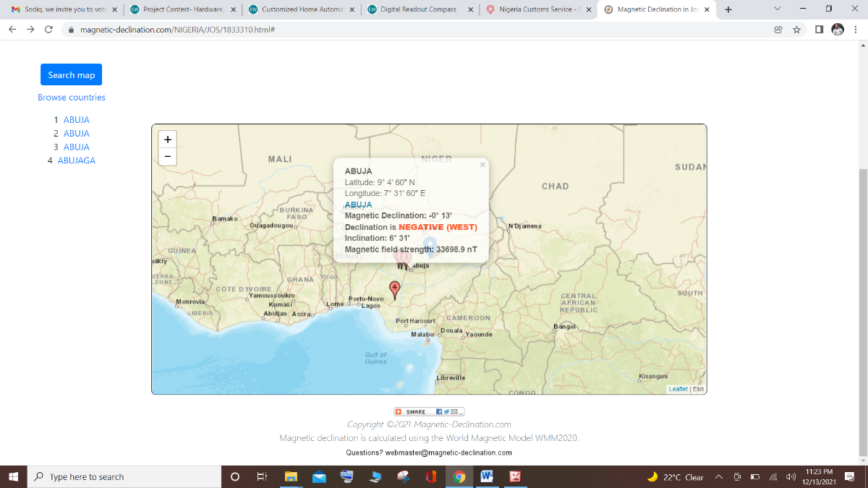
Task: Switch to Digital Readout Compass tab
Action: pos(419,9)
